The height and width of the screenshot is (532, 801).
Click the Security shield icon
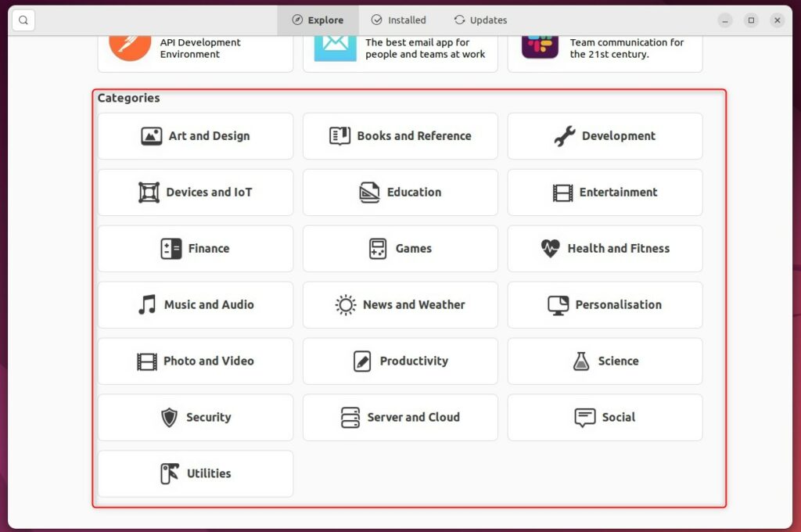(169, 418)
